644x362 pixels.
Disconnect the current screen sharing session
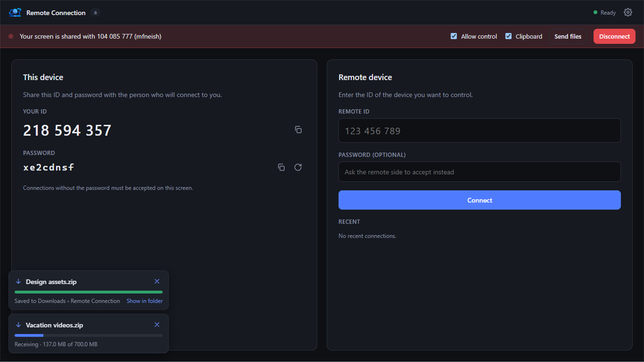pyautogui.click(x=615, y=36)
